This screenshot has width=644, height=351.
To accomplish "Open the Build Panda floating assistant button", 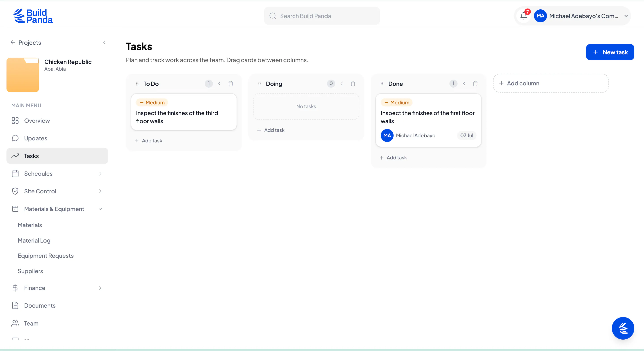I will [x=623, y=328].
